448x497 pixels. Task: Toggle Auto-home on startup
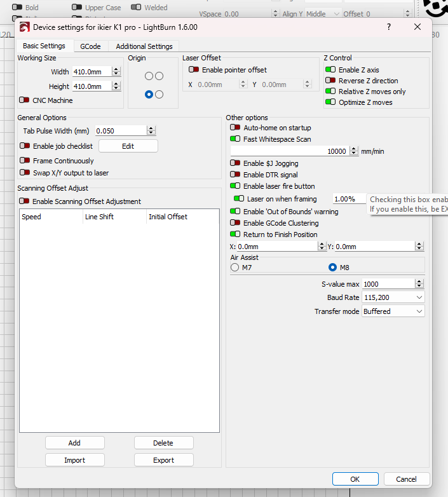point(235,127)
